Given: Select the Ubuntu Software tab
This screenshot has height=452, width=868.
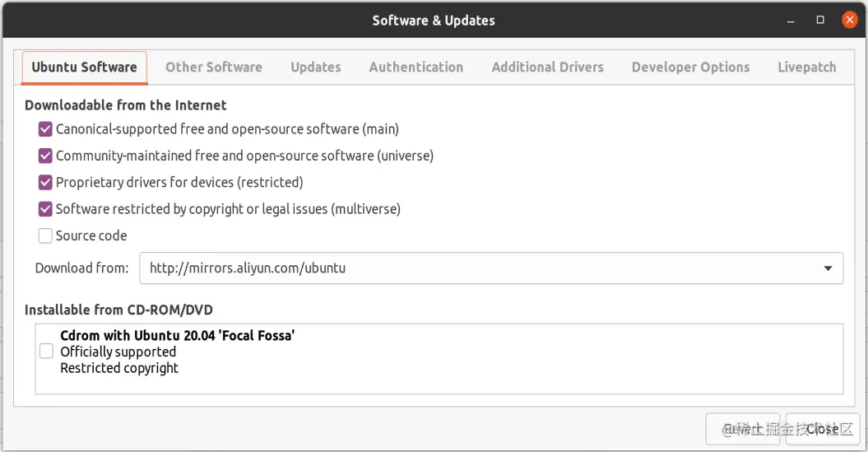Looking at the screenshot, I should [84, 68].
